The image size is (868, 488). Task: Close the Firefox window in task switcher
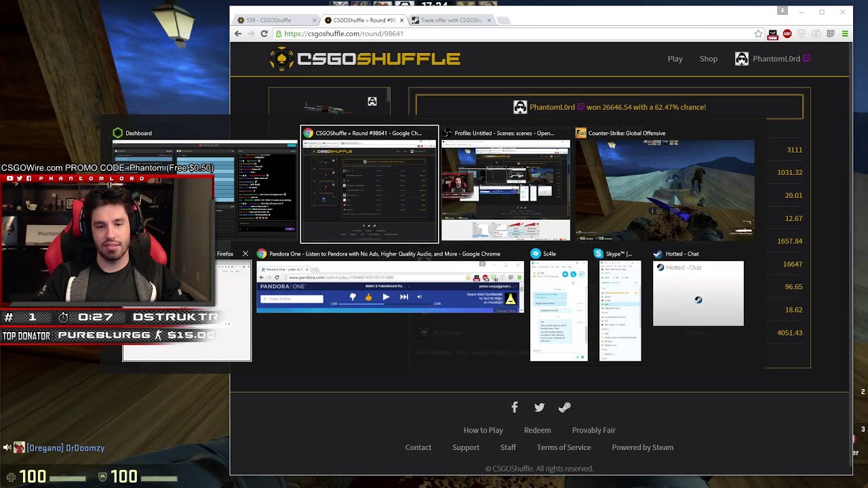pos(245,254)
